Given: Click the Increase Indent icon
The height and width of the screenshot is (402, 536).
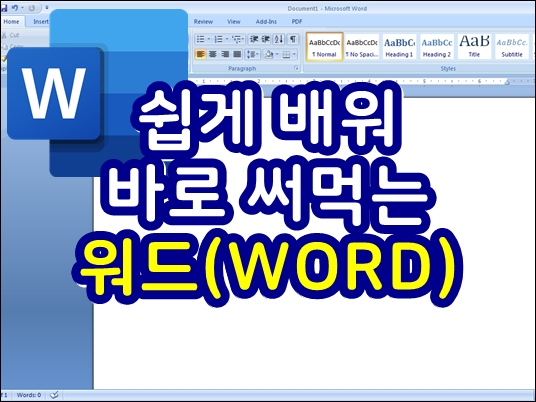Looking at the screenshot, I should pyautogui.click(x=266, y=39).
